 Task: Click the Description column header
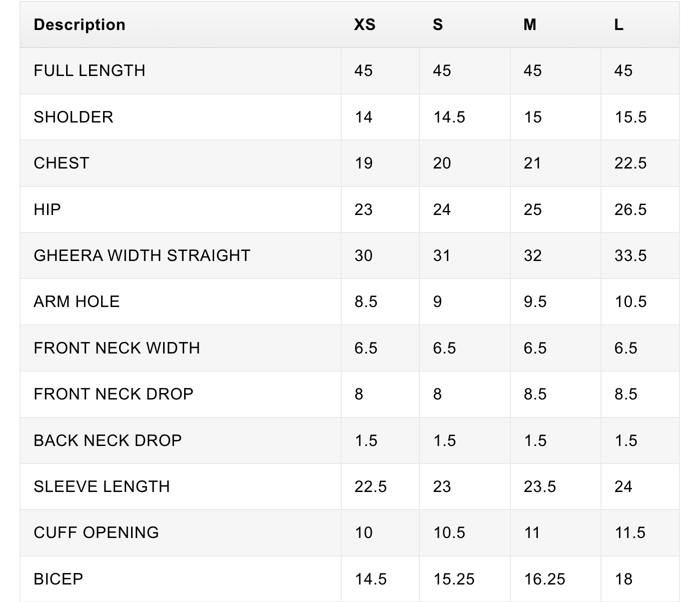pyautogui.click(x=80, y=24)
